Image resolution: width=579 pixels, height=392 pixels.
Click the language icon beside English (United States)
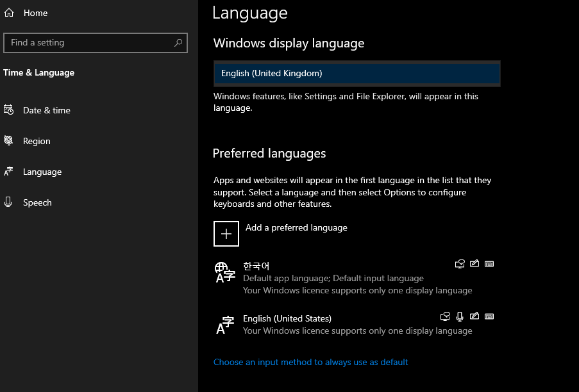pos(225,325)
